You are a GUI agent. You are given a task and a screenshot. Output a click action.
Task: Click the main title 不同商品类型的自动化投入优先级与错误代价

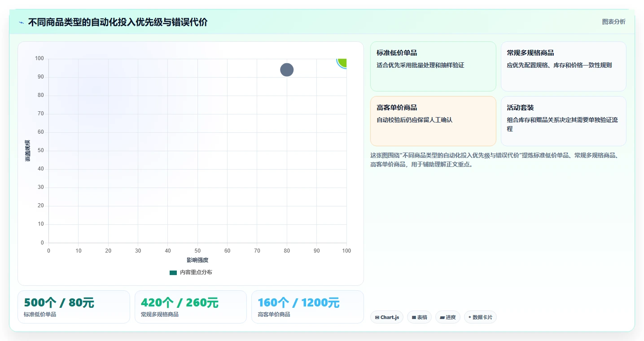click(x=118, y=22)
